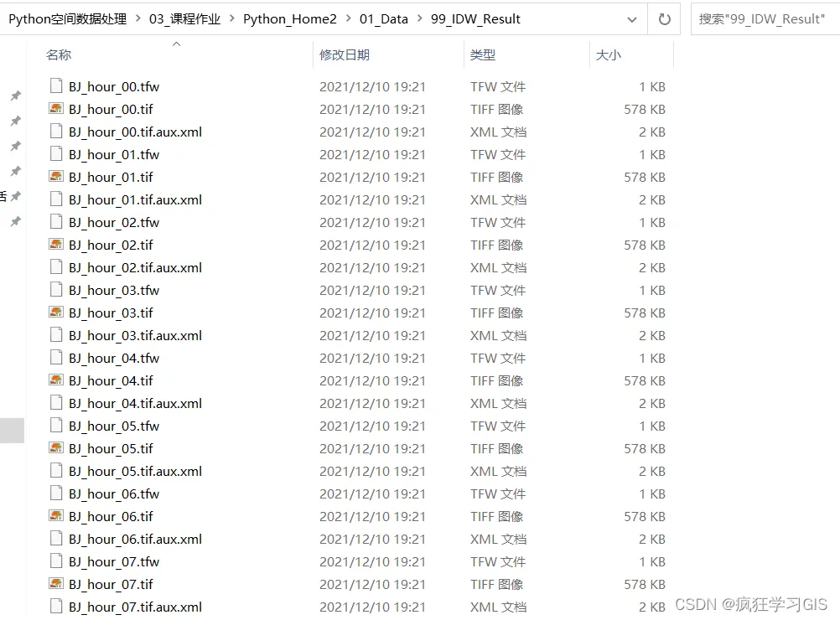Click the BJ_hour_05.tfw file icon

(56, 426)
